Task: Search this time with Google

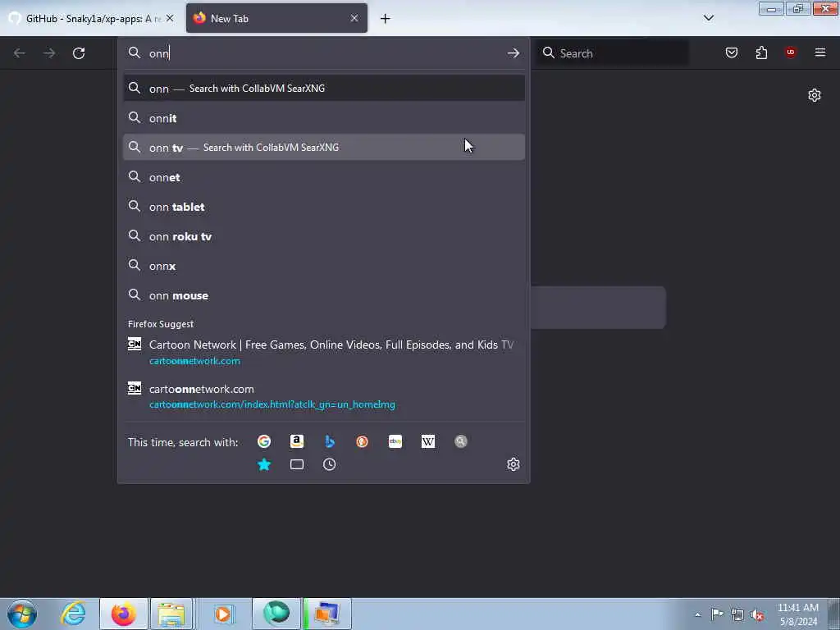Action: [x=263, y=441]
